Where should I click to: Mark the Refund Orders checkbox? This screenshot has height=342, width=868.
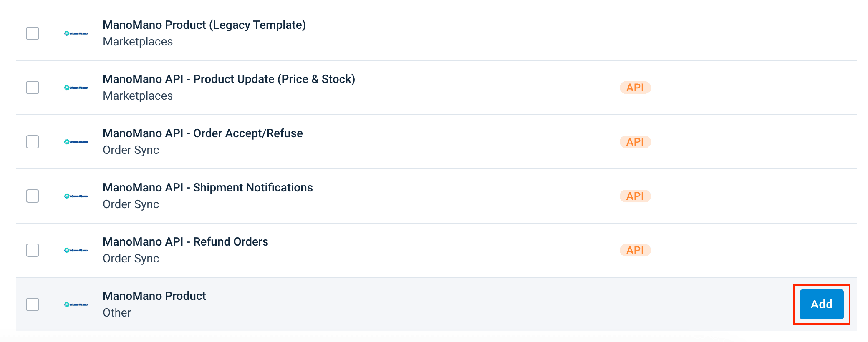click(33, 250)
